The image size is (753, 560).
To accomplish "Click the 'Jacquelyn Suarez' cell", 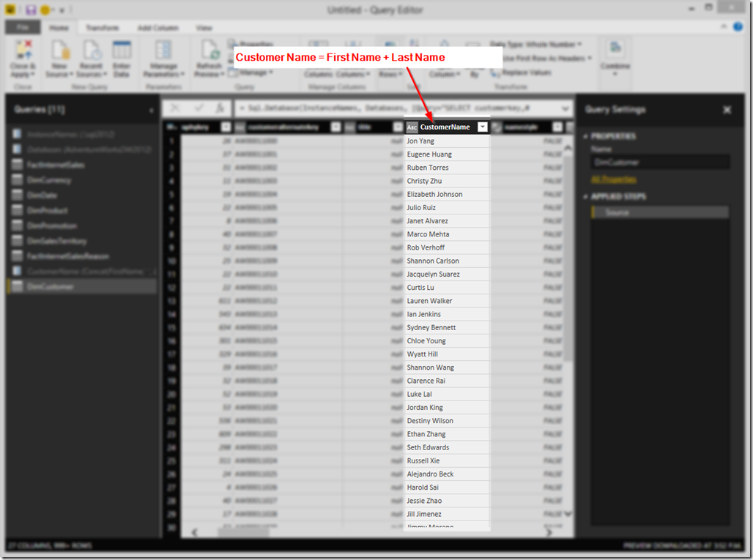I will 447,275.
